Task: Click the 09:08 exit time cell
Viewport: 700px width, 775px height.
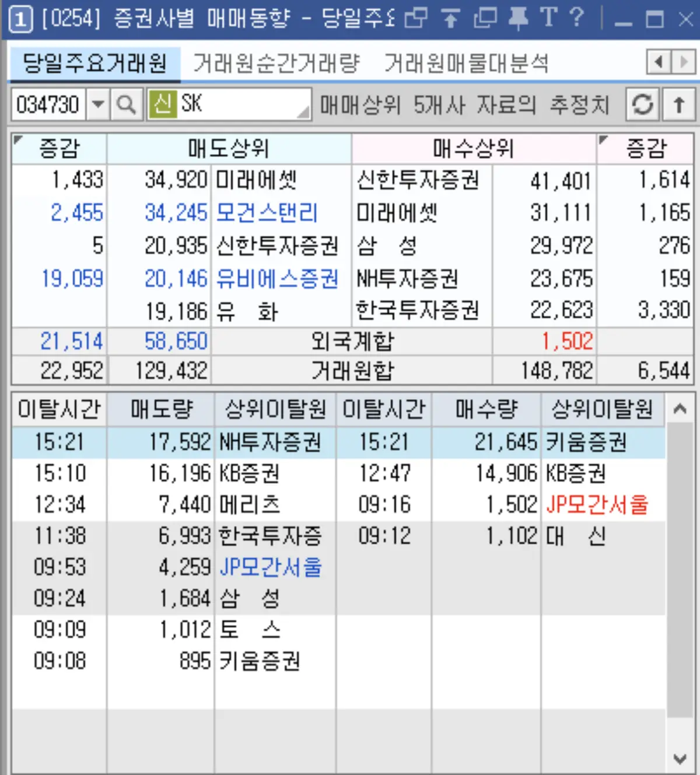Action: click(x=60, y=661)
